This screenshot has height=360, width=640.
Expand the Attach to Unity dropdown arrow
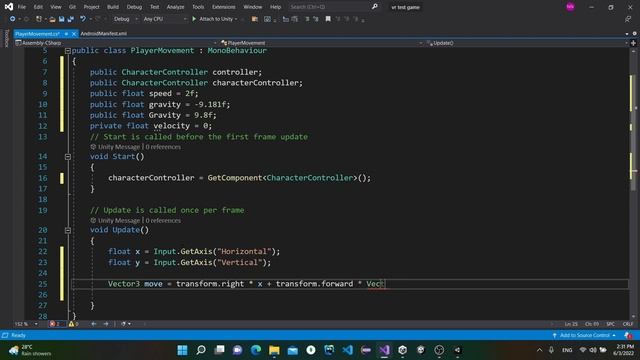[236, 19]
